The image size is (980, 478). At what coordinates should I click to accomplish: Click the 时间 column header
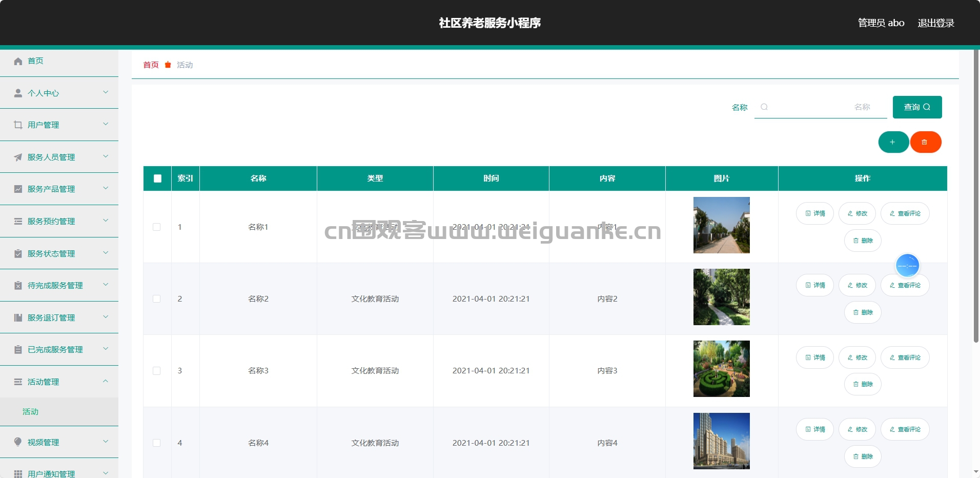click(x=491, y=178)
